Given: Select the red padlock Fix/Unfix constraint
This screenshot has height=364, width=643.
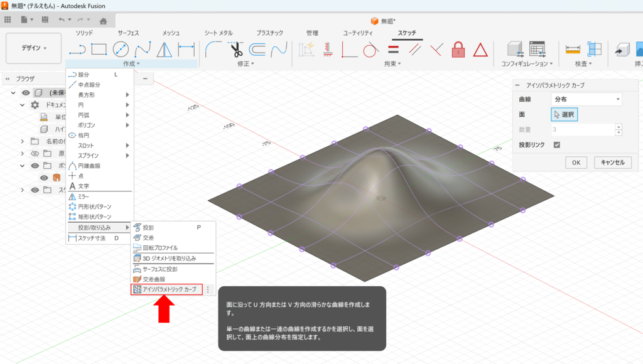Looking at the screenshot, I should [458, 49].
